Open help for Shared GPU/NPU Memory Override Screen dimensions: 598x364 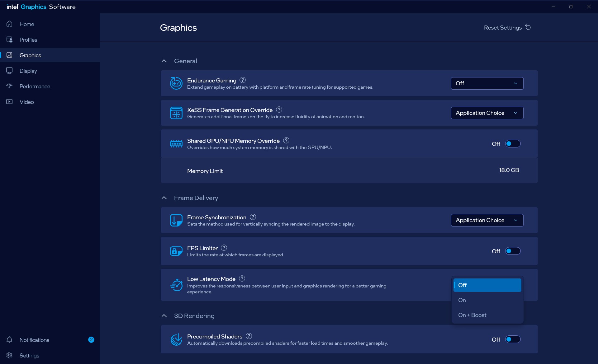tap(286, 140)
